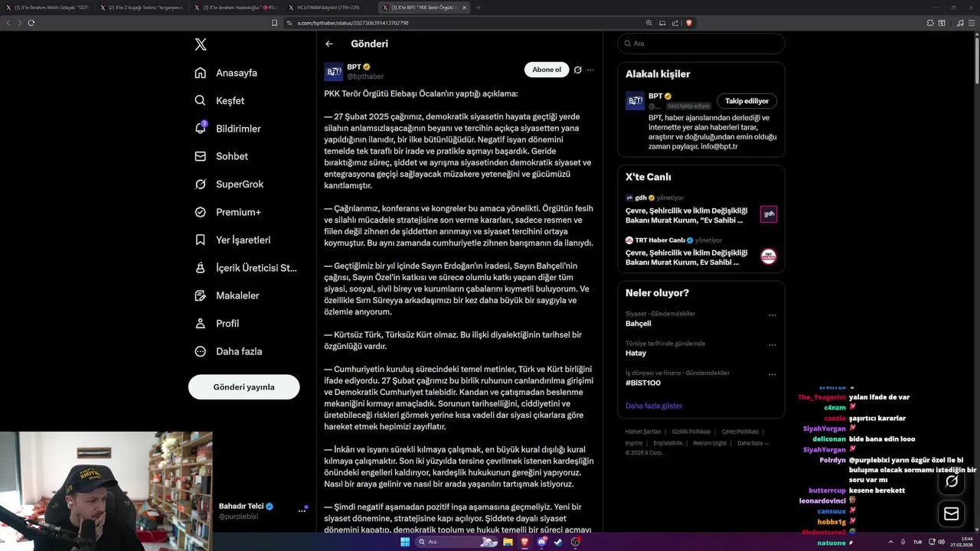Click floating Grok button
This screenshot has height=551, width=980.
[x=952, y=481]
